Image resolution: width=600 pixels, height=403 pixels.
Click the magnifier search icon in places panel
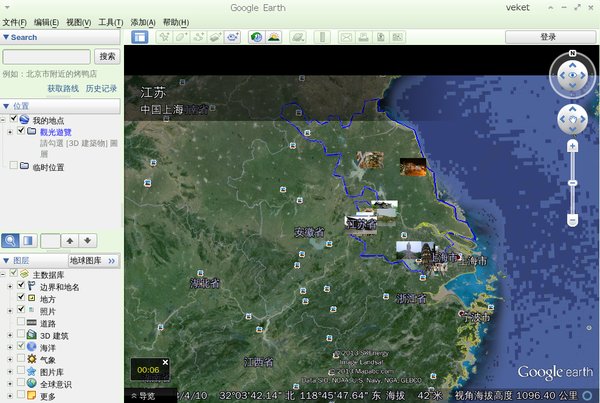9,240
